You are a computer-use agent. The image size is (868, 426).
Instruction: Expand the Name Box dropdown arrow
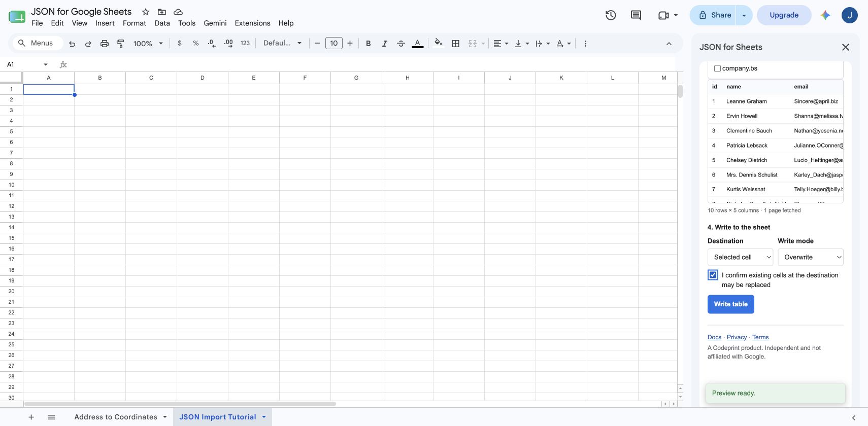pos(46,64)
